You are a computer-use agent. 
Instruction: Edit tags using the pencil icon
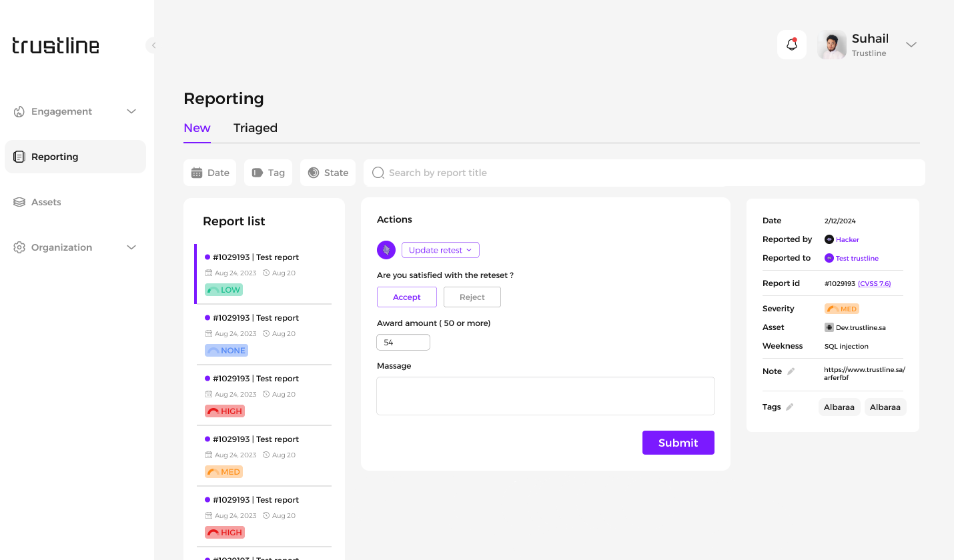pos(790,407)
